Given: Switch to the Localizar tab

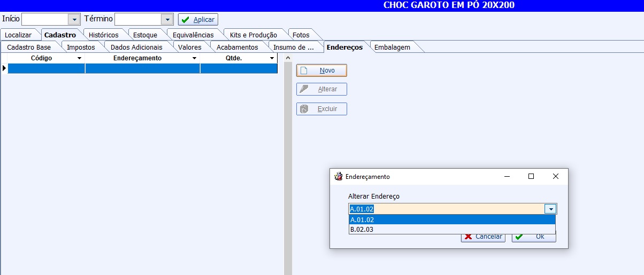Looking at the screenshot, I should (x=18, y=35).
